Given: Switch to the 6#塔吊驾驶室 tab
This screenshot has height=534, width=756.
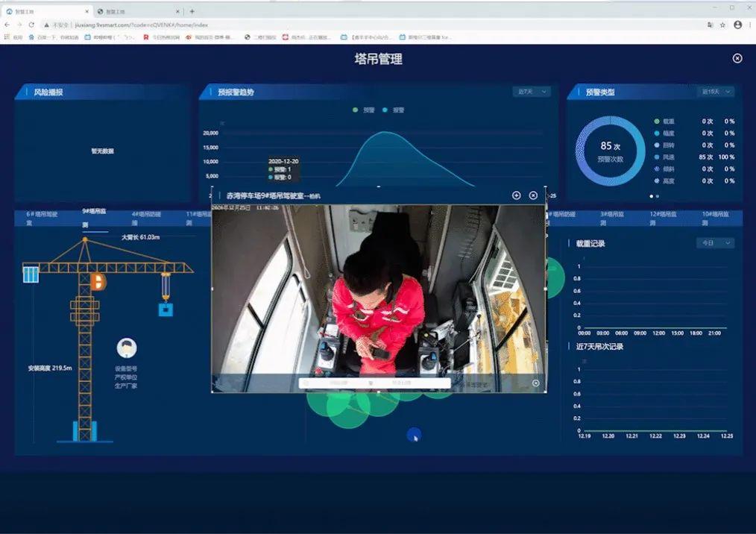Looking at the screenshot, I should 42,218.
